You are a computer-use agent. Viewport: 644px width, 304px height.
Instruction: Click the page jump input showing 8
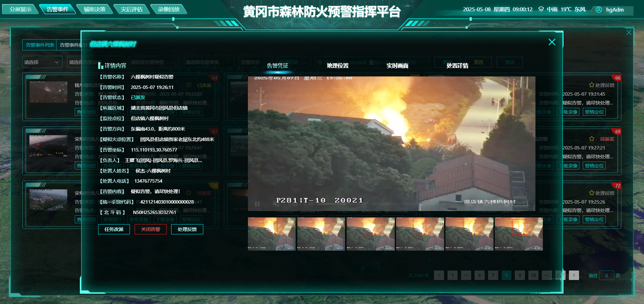606,276
